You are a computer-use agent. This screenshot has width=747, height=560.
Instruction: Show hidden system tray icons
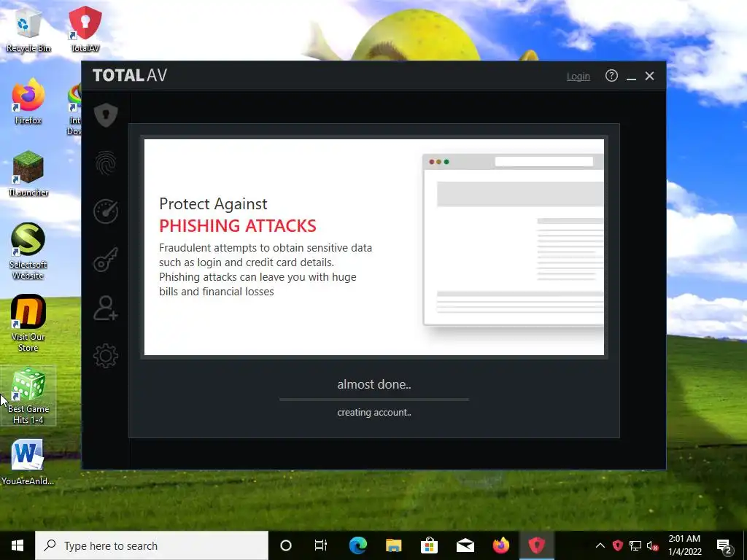pyautogui.click(x=600, y=545)
